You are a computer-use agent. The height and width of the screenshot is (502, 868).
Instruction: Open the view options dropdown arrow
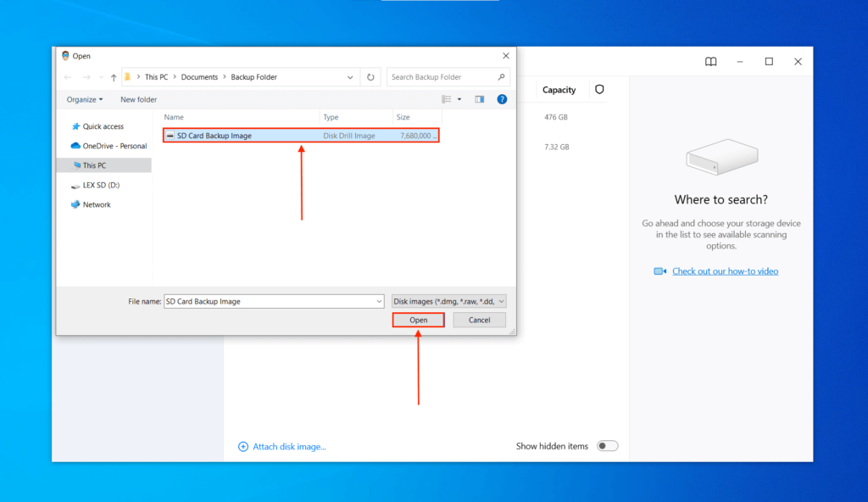pyautogui.click(x=461, y=99)
